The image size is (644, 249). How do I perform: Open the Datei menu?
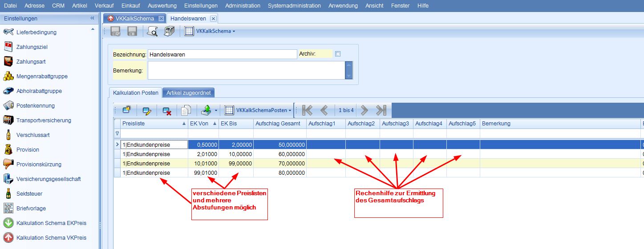click(x=10, y=6)
